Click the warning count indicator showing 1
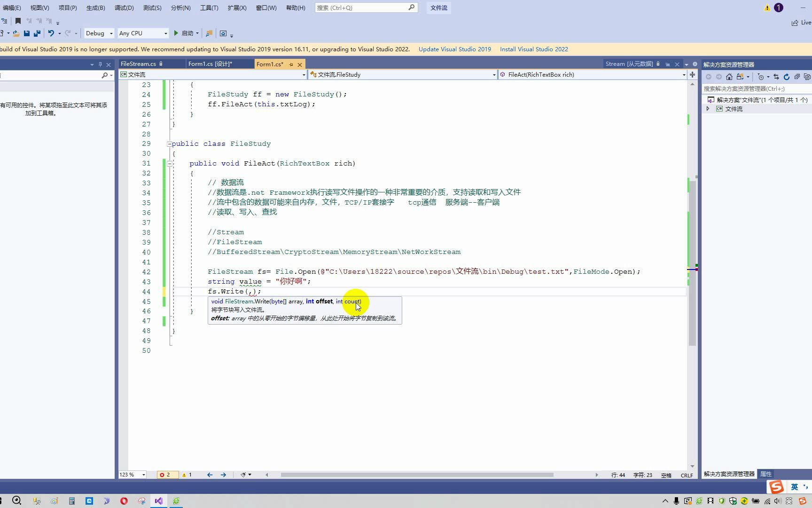The width and height of the screenshot is (812, 508). pyautogui.click(x=187, y=475)
